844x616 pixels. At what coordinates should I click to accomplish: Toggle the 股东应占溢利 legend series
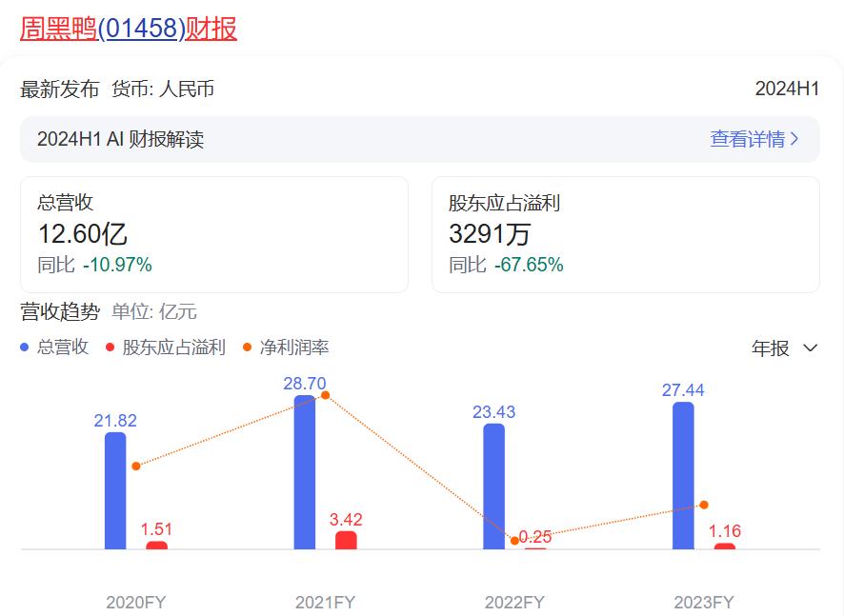173,348
